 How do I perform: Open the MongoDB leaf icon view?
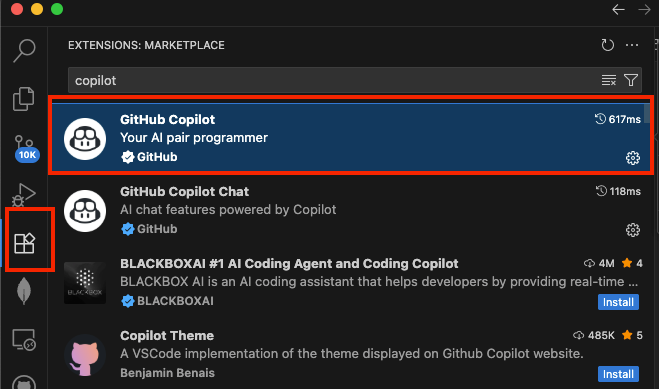(x=24, y=291)
